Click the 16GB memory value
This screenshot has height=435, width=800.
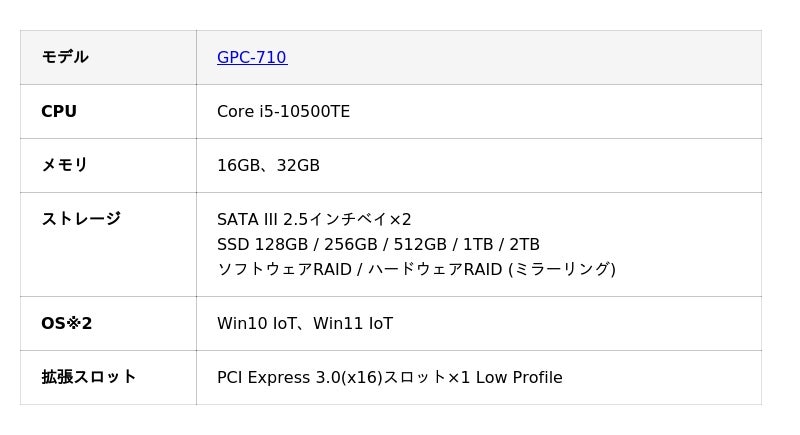[237, 166]
